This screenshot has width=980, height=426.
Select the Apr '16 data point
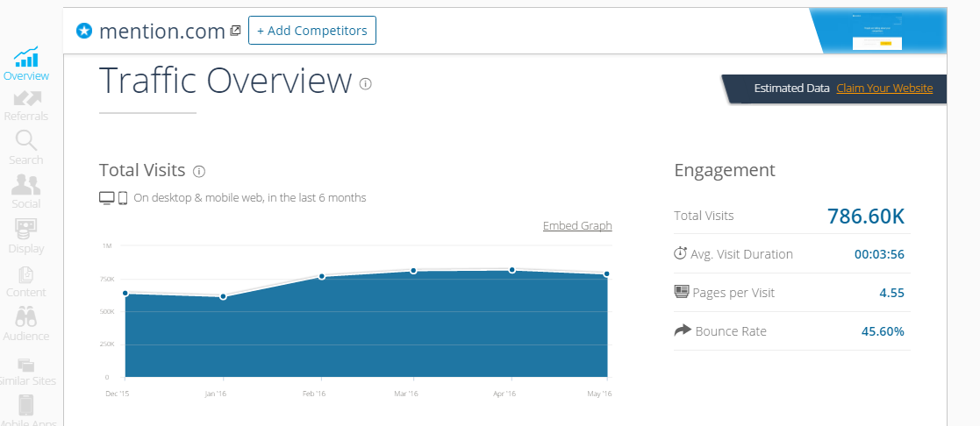pos(511,270)
